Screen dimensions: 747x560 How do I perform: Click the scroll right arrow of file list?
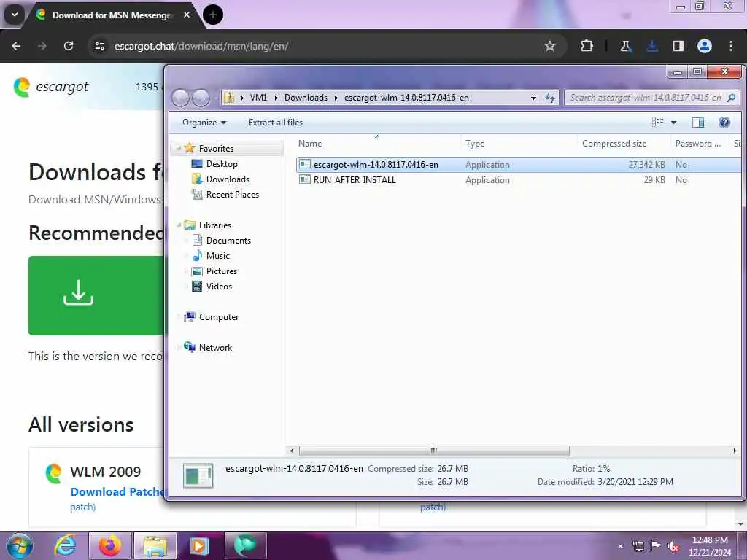(x=734, y=451)
